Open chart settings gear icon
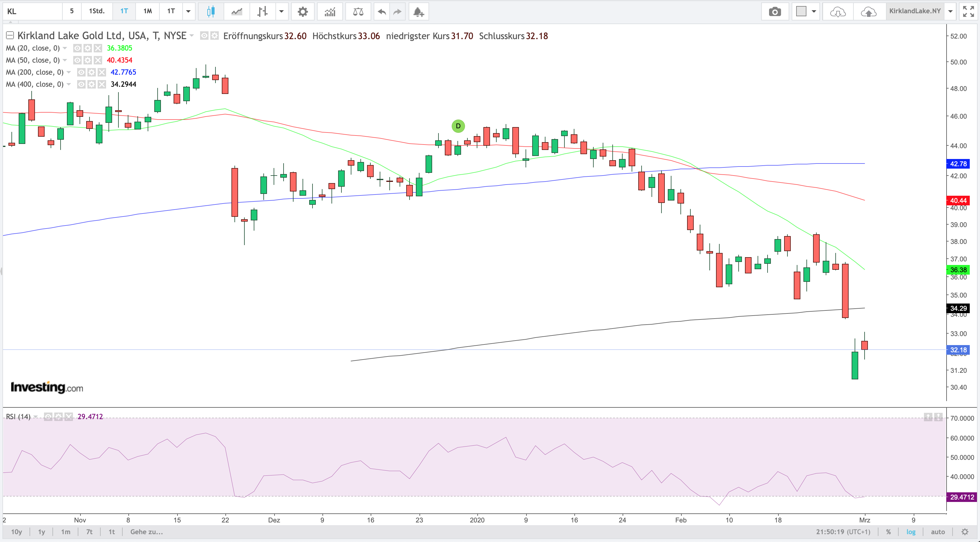 tap(303, 11)
